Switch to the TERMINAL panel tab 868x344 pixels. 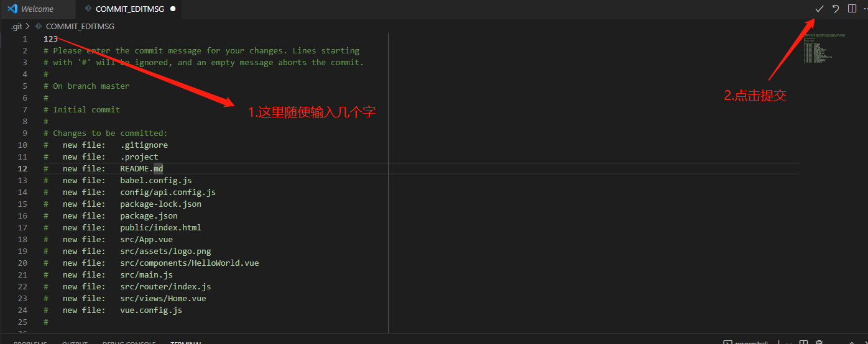click(186, 342)
